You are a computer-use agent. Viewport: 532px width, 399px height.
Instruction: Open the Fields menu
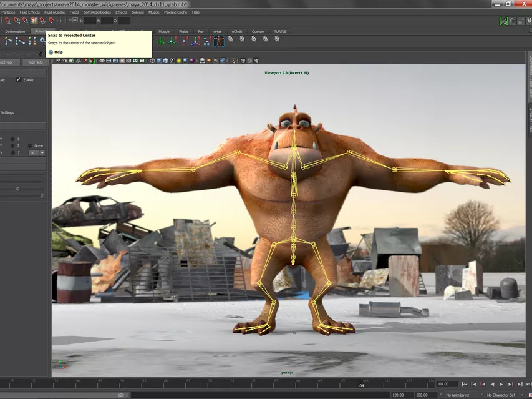(x=74, y=12)
